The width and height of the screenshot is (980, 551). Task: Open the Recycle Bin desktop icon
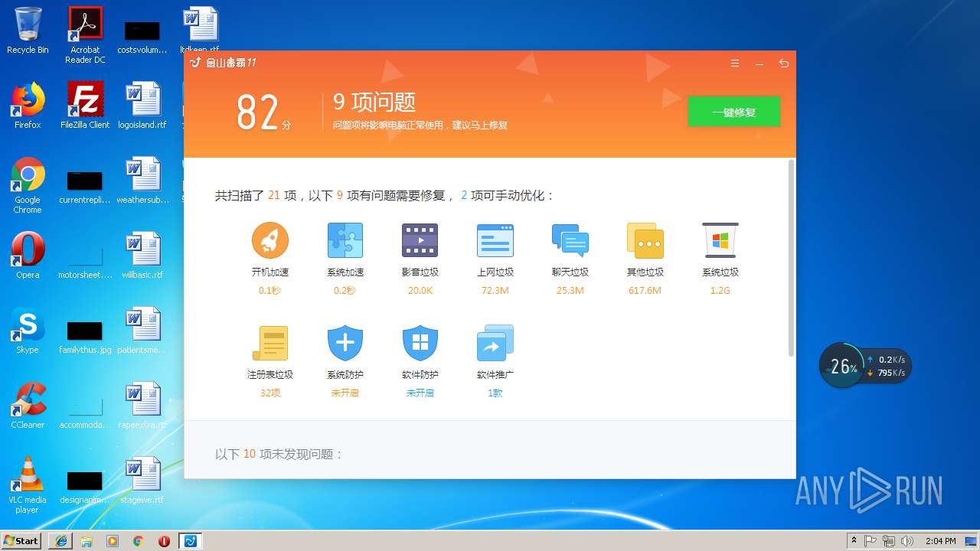point(28,31)
